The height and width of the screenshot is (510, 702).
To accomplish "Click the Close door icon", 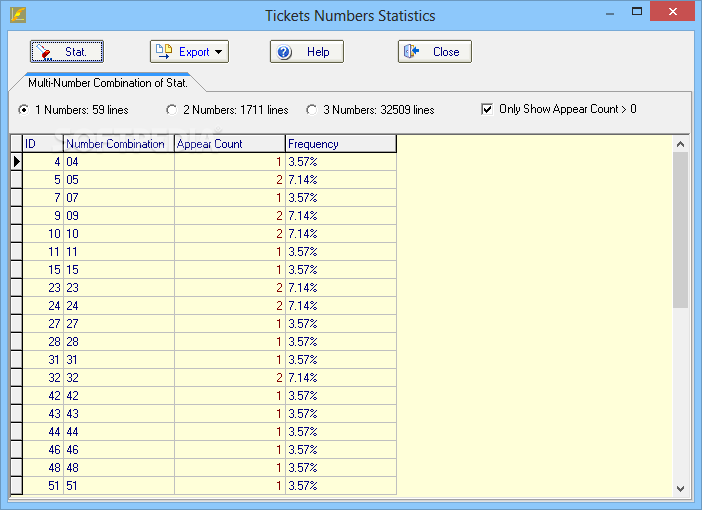I will (x=411, y=51).
